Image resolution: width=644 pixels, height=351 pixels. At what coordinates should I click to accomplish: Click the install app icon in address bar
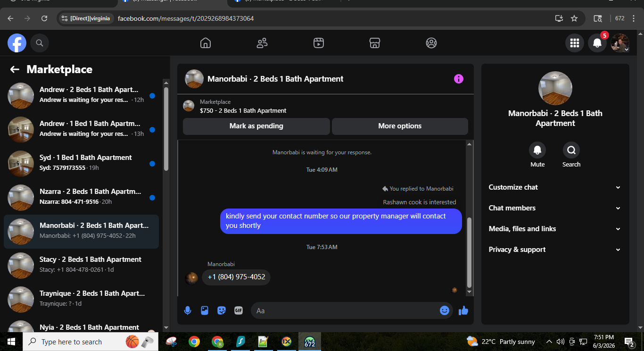tap(559, 18)
